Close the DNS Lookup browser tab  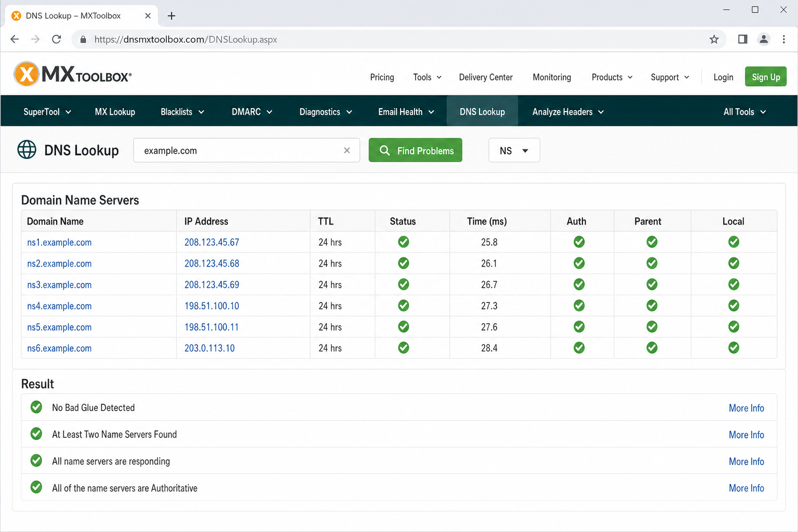[148, 16]
